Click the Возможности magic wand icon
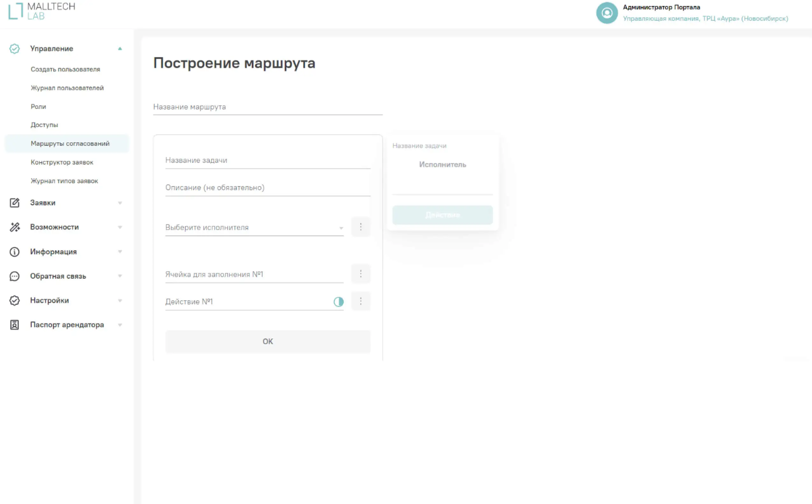 pyautogui.click(x=14, y=227)
